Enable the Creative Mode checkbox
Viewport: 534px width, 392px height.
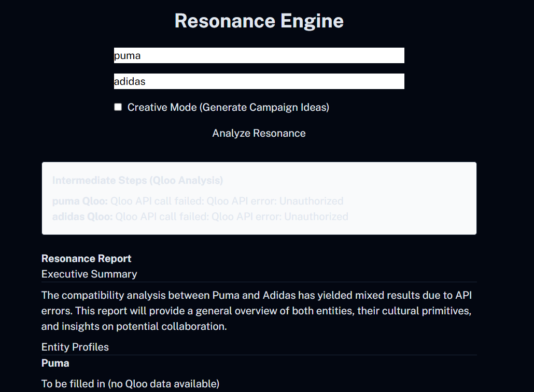tap(118, 107)
